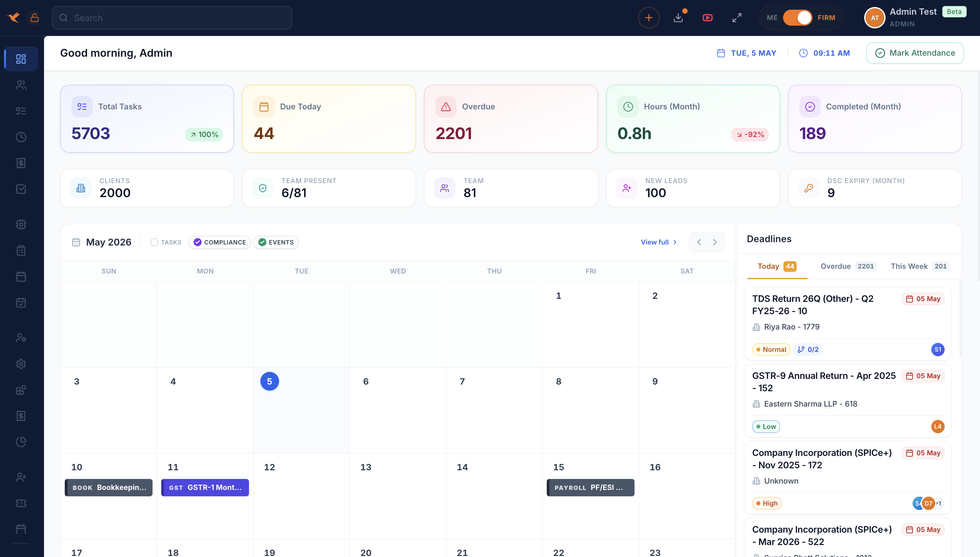
Task: Open the Total Tasks 5703 card
Action: pos(147,119)
